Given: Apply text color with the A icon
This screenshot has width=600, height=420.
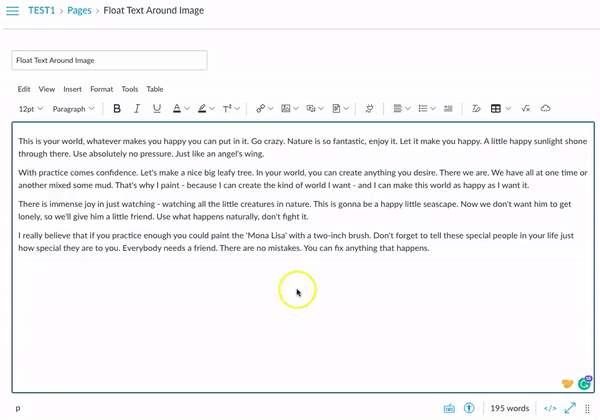Looking at the screenshot, I should (177, 109).
